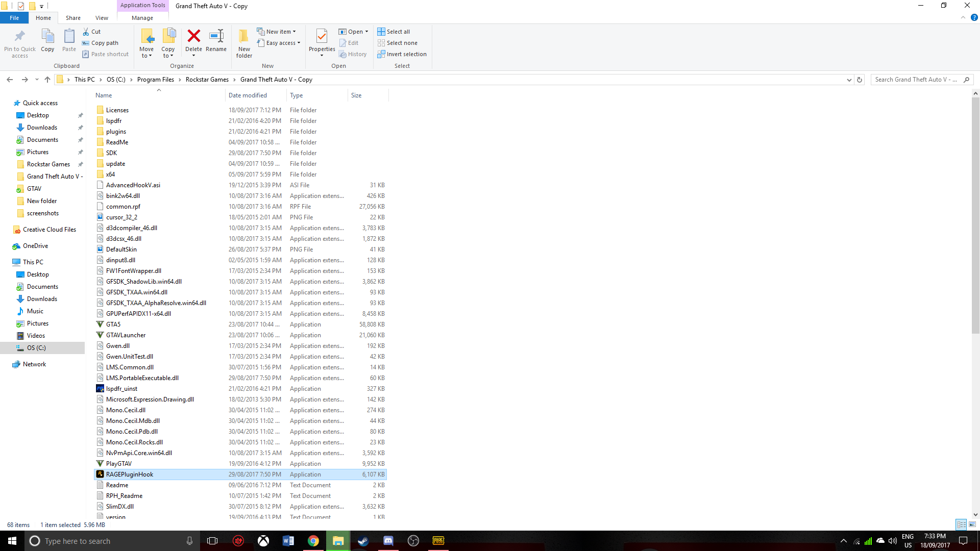Switch to large icons view toggle
This screenshot has width=980, height=551.
(972, 524)
